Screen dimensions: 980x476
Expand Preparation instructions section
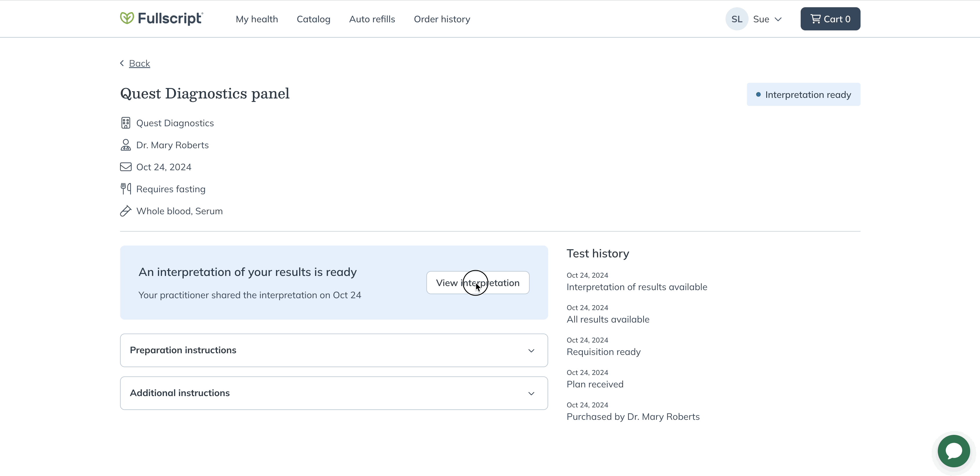334,350
